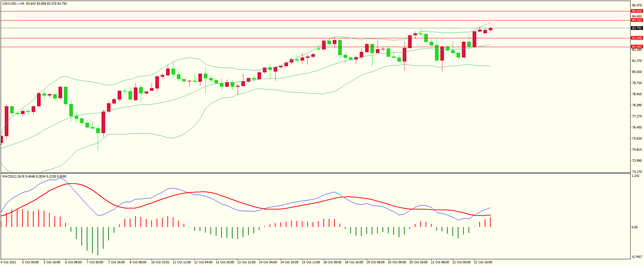Screen dimensions: 644x266
Task: Click the longest green MACD histogram bar
Action: coord(97,241)
